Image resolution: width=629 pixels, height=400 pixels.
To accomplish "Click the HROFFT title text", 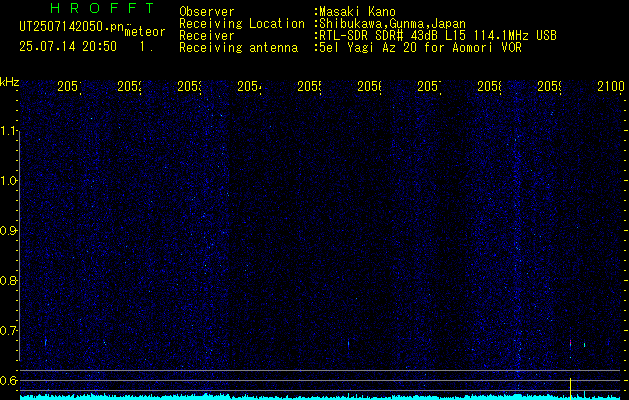I will pos(102,8).
